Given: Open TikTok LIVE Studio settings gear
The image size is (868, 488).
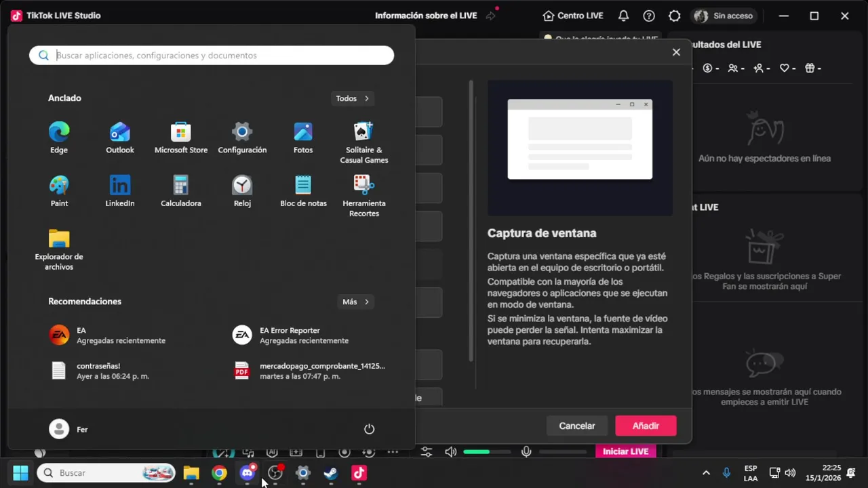Looking at the screenshot, I should click(674, 16).
